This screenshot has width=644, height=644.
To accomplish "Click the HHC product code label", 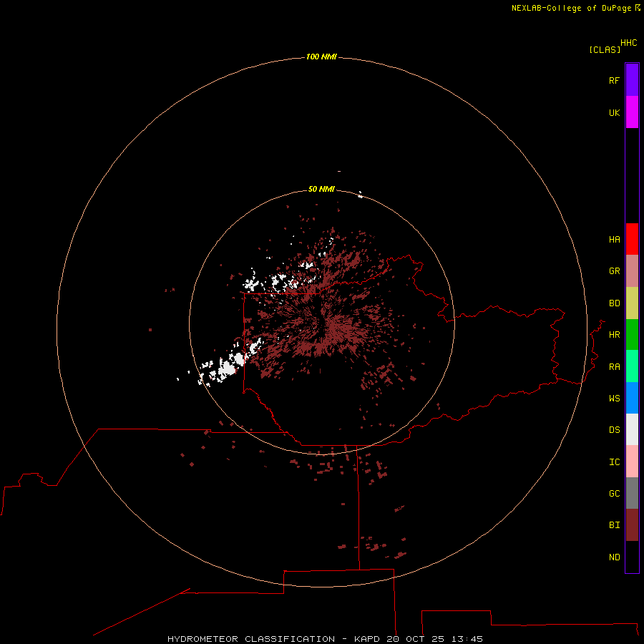I will [628, 43].
